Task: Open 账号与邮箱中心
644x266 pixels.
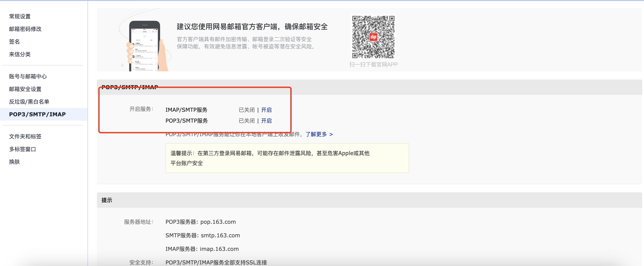Action: [x=28, y=76]
